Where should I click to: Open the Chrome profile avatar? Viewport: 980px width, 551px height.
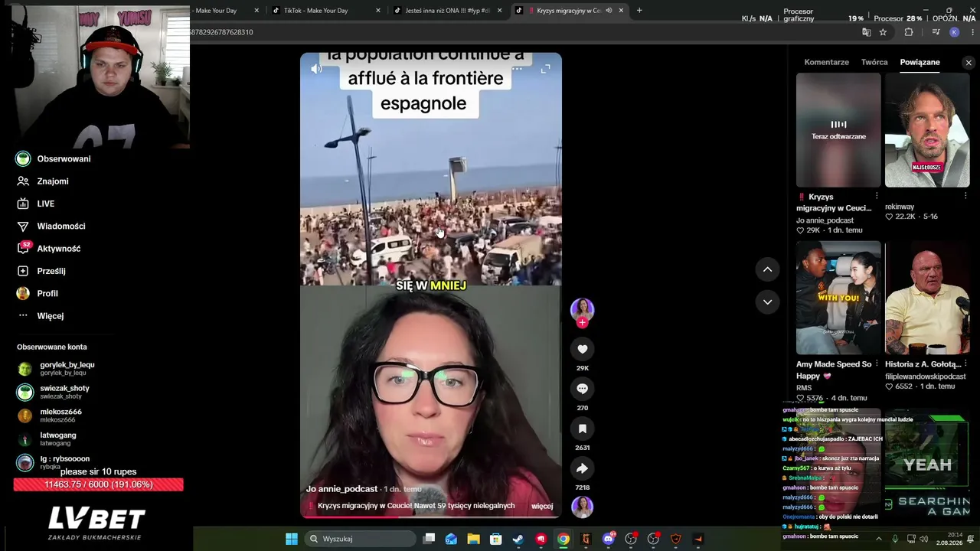point(954,32)
